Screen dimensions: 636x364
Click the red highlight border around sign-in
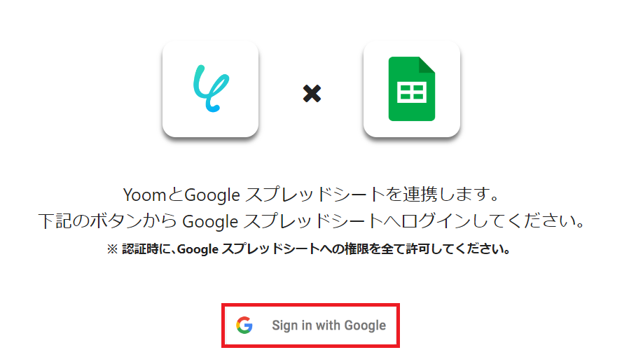pos(310,304)
